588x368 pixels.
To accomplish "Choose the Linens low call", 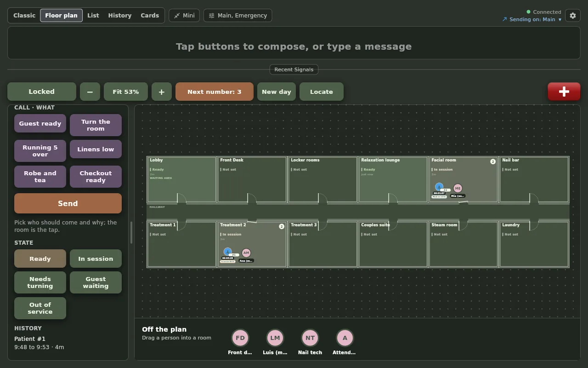I will [96, 149].
